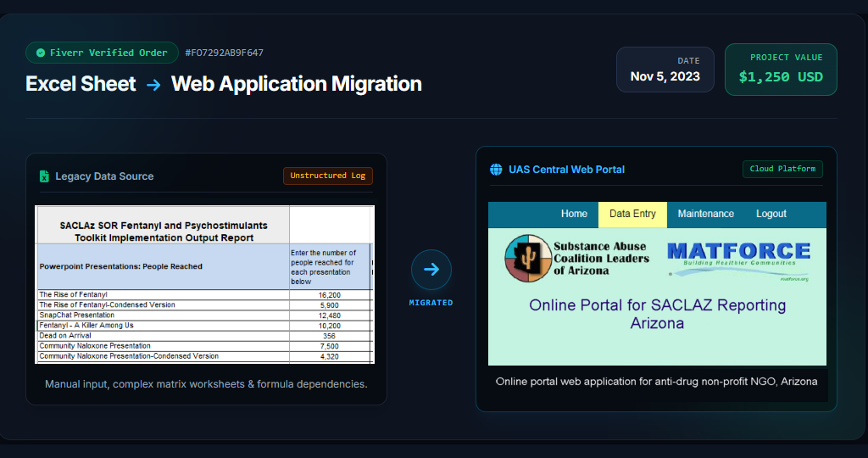The image size is (868, 458).
Task: Click the blue arrow in the title
Action: (153, 85)
